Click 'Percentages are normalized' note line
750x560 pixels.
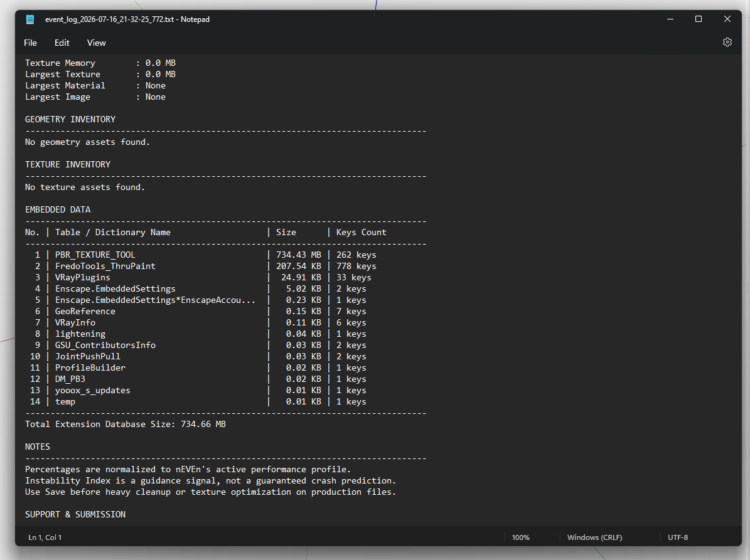point(188,470)
